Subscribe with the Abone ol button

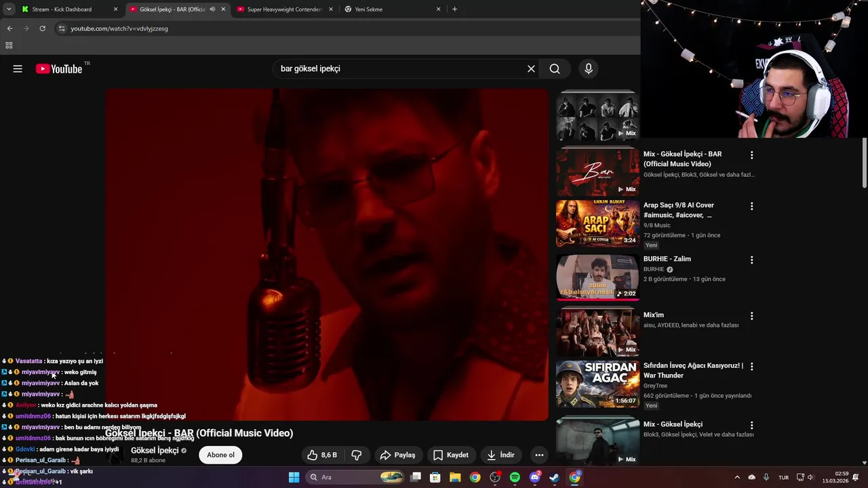point(221,455)
